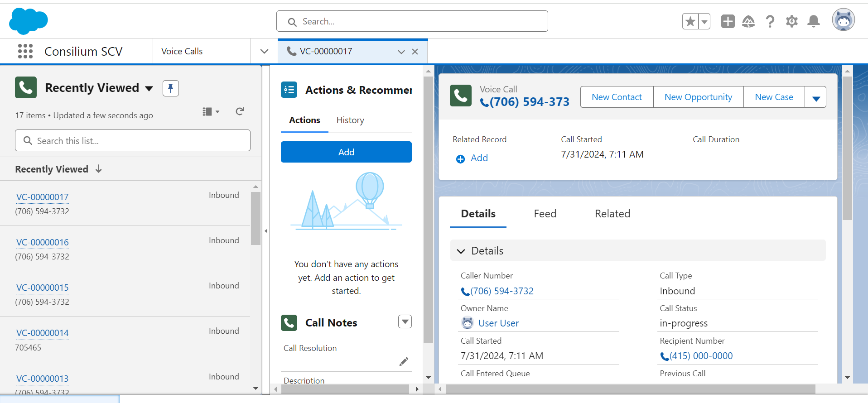Toggle the favorites star button
The image size is (868, 403).
pyautogui.click(x=690, y=21)
